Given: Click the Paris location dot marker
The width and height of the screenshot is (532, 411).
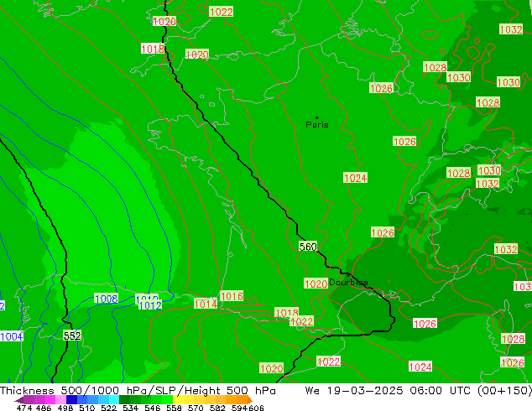Looking at the screenshot, I should (x=317, y=117).
